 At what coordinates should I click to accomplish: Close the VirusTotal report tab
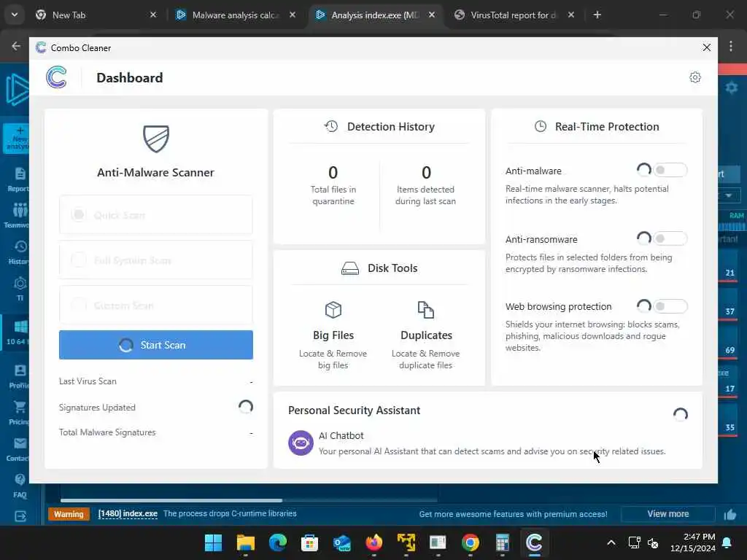click(x=570, y=15)
